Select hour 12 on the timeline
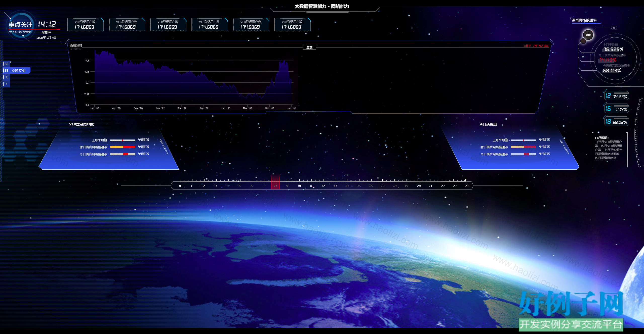The width and height of the screenshot is (644, 334). click(x=323, y=186)
